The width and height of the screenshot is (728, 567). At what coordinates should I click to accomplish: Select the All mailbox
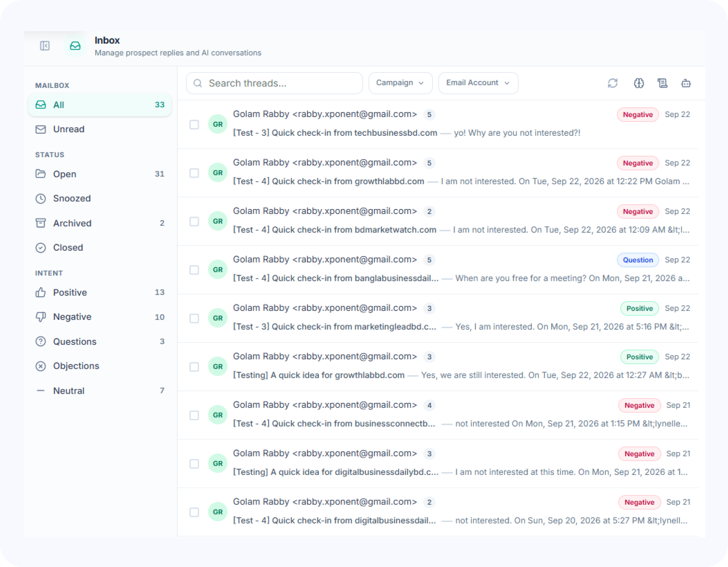coord(100,105)
